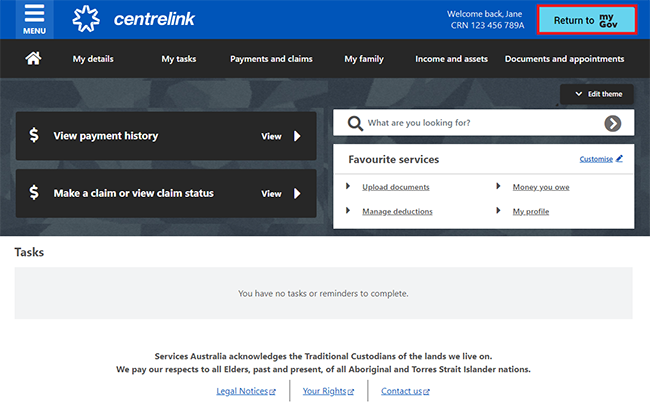Open the My details menu

pyautogui.click(x=93, y=59)
